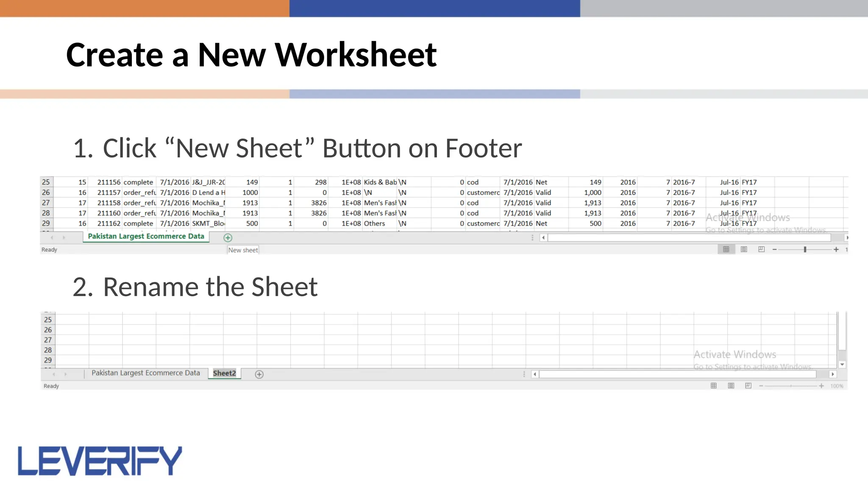Click the add sheet plus icon beside Sheet2

click(x=259, y=374)
